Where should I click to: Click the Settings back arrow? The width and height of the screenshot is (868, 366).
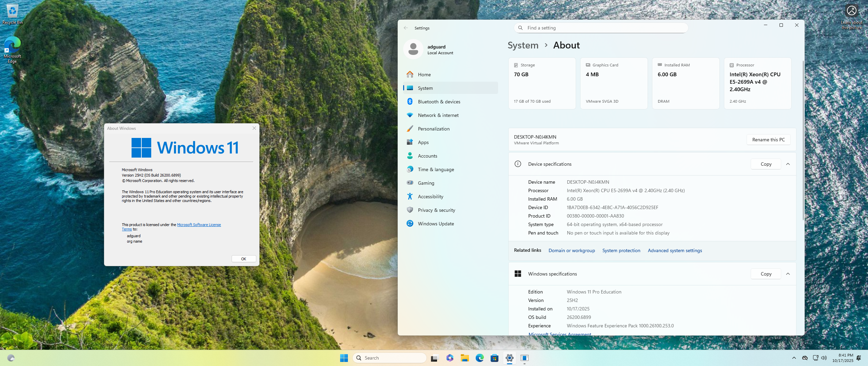406,28
